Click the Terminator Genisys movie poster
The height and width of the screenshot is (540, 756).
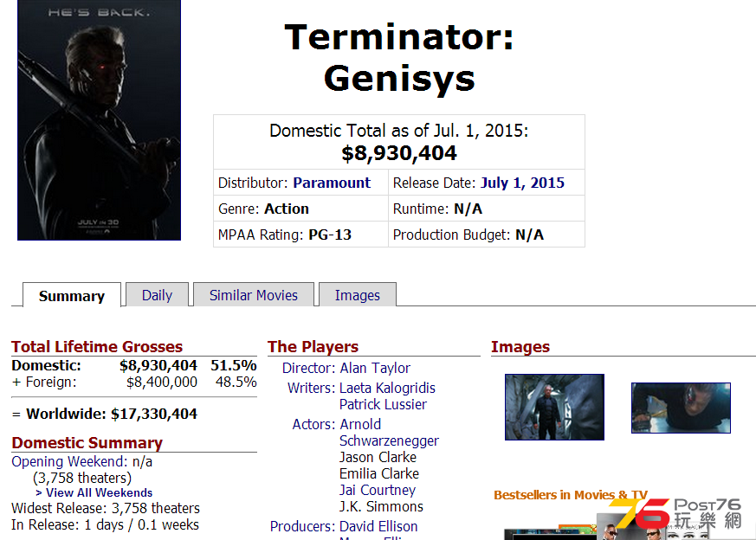click(99, 119)
